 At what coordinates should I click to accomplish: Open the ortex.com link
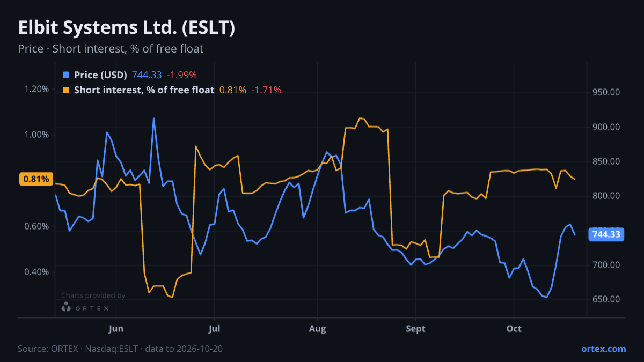[x=604, y=349]
